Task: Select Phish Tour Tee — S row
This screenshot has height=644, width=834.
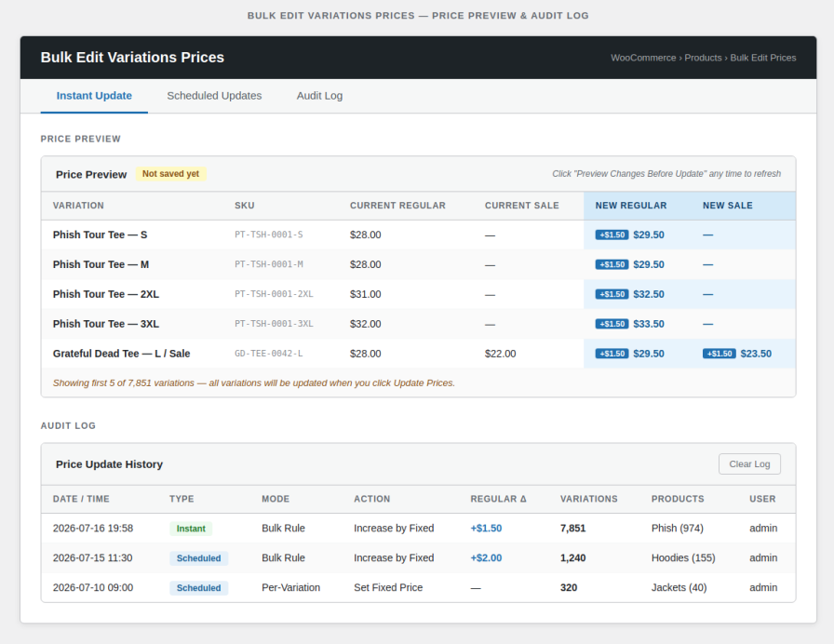Action: pos(418,235)
